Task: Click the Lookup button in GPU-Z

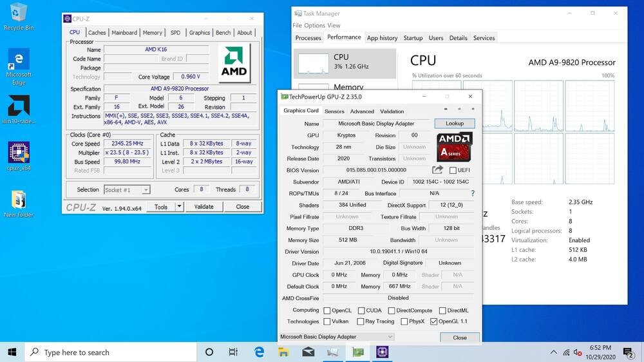Action: (x=455, y=123)
